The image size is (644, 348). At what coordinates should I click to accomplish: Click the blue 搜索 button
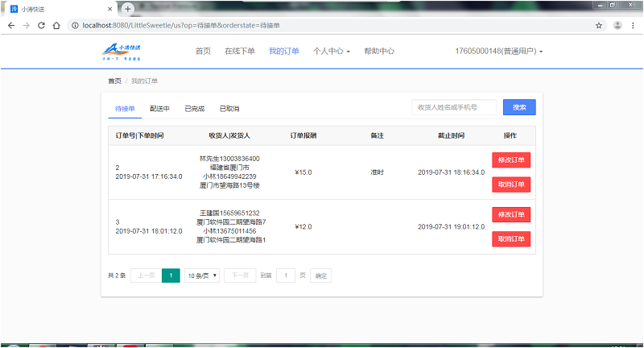(519, 107)
